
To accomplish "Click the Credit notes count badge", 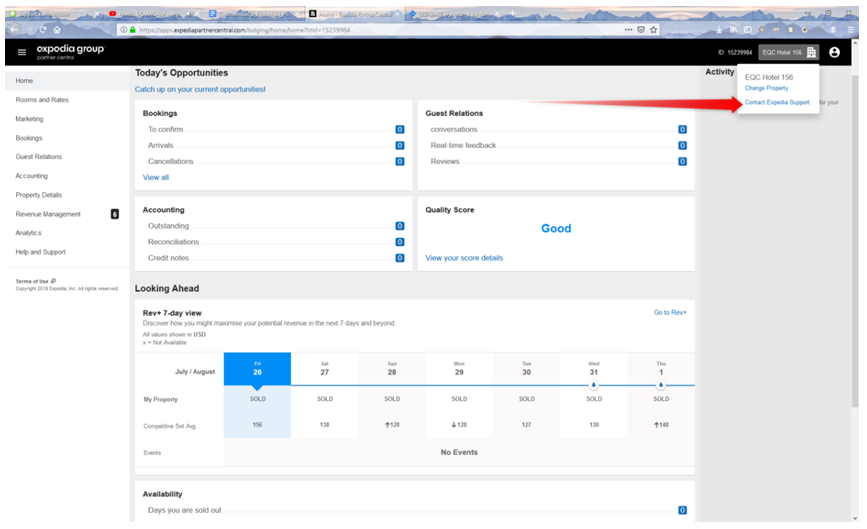I will tap(400, 258).
